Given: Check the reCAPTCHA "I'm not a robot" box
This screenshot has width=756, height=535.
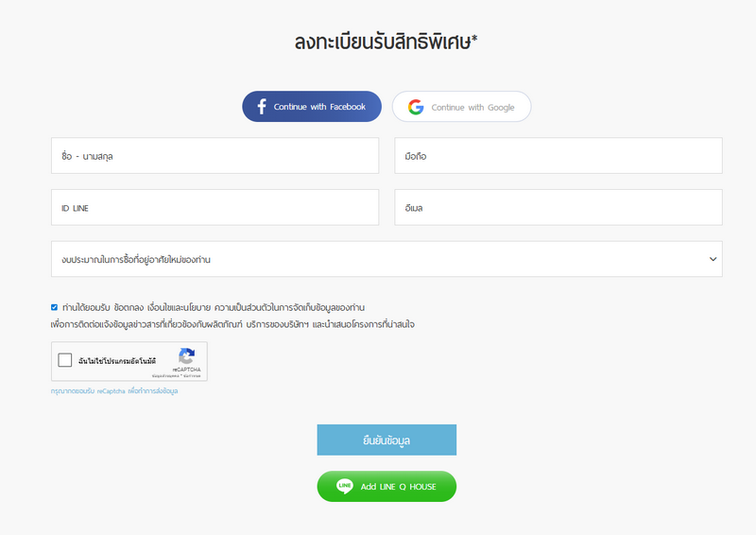Looking at the screenshot, I should tap(65, 360).
